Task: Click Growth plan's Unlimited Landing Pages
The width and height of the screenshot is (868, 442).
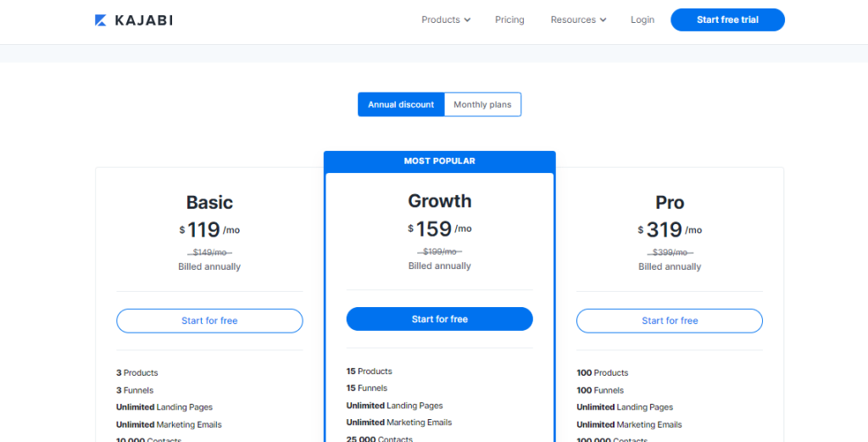Action: tap(395, 406)
